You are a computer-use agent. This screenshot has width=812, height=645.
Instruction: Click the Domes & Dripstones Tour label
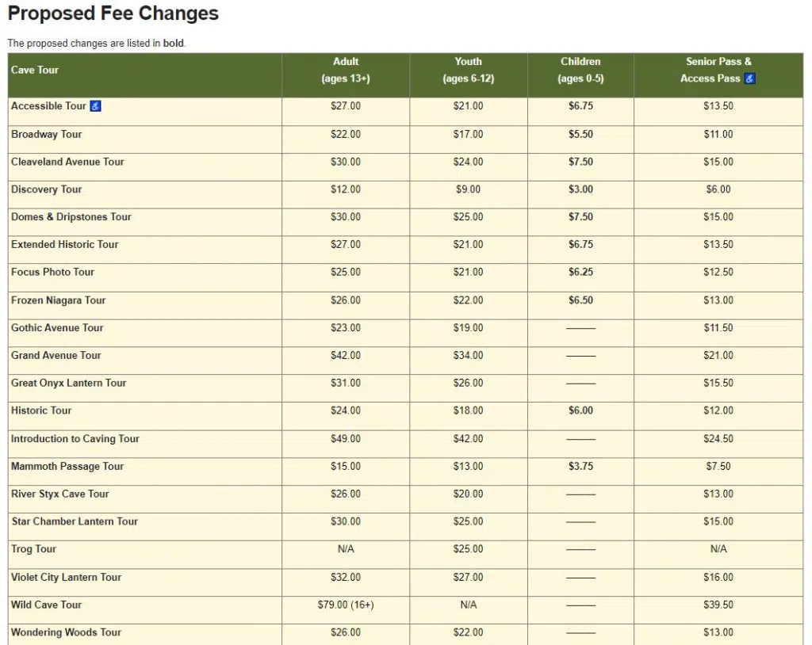(71, 216)
